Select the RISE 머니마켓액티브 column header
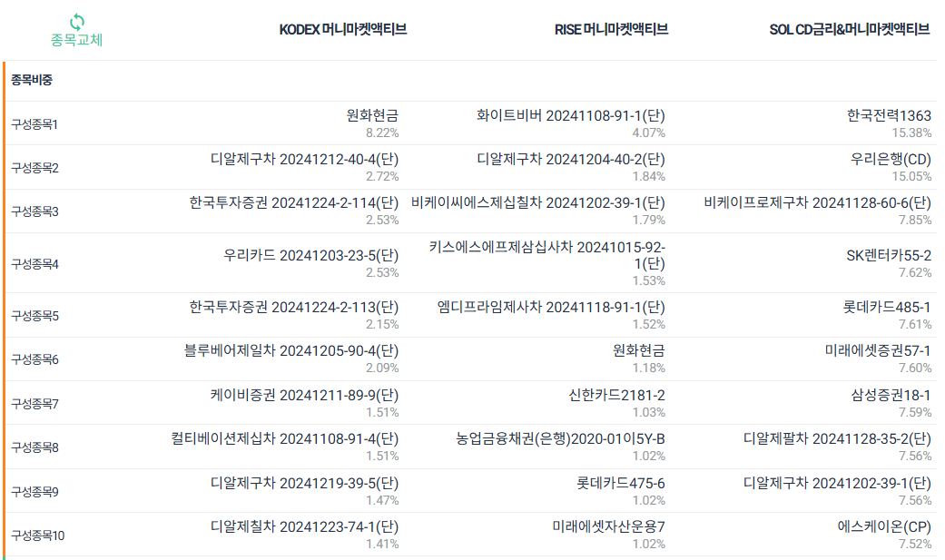 tap(611, 30)
